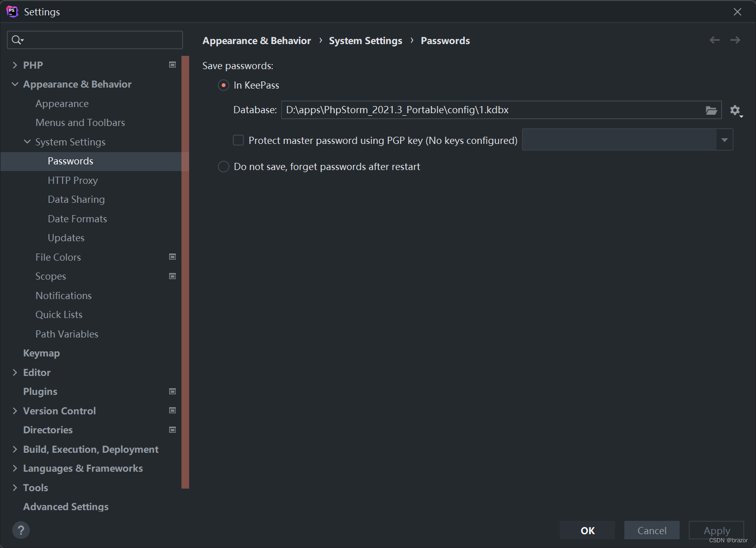Viewport: 756px width, 548px height.
Task: Open the File Colors settings page
Action: click(x=58, y=257)
